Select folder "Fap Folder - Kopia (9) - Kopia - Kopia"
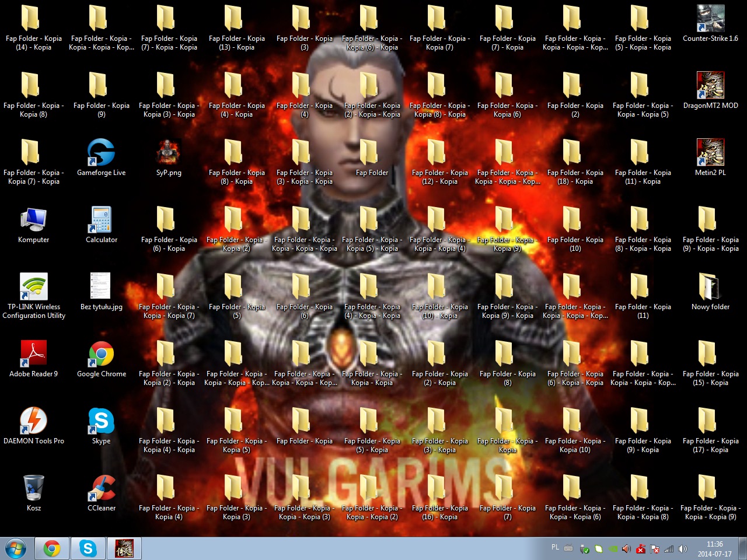The image size is (747, 560). point(710,229)
